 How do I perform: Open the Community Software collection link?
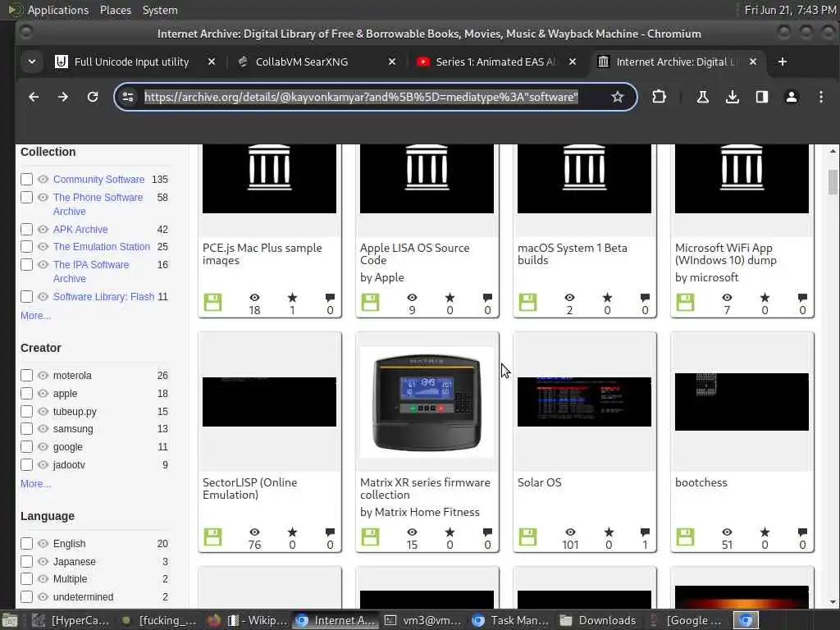click(98, 180)
